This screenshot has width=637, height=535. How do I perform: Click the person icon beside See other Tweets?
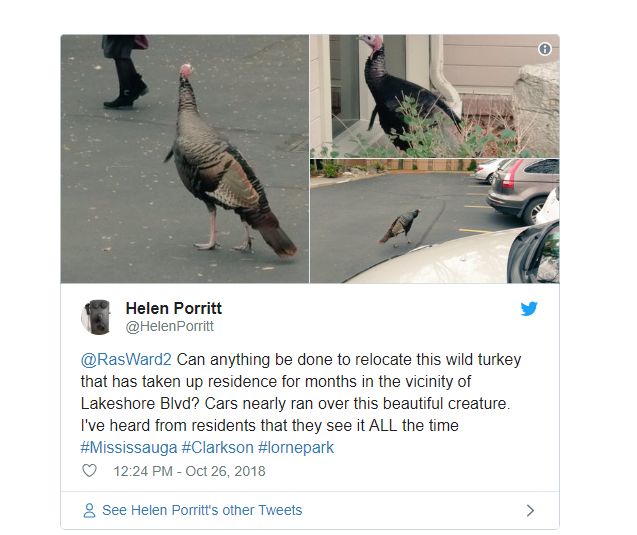point(89,510)
